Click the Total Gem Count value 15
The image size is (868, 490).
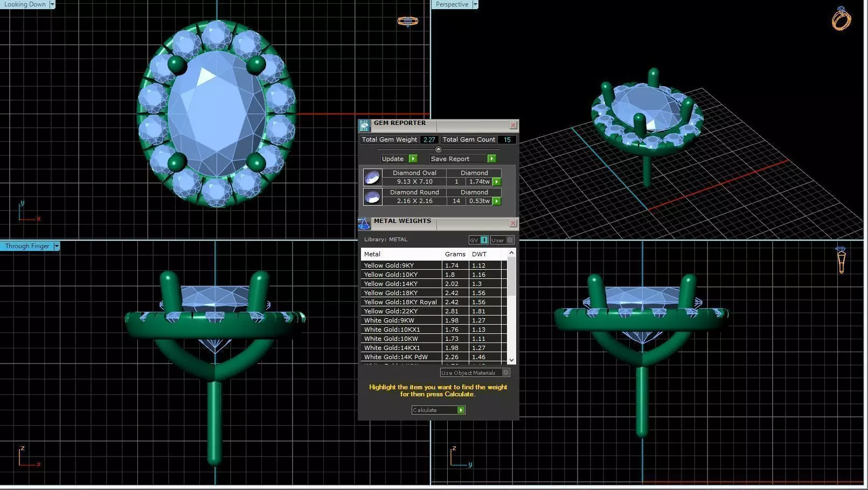tap(507, 139)
